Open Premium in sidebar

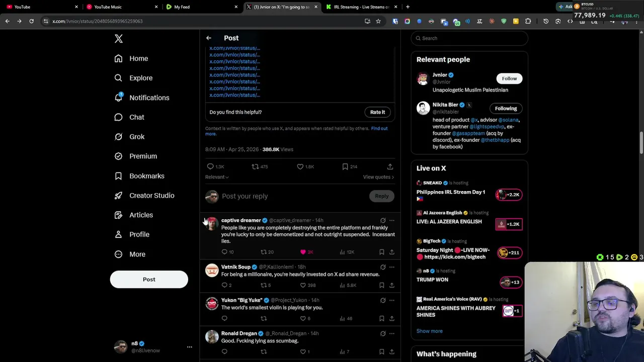[x=136, y=156]
